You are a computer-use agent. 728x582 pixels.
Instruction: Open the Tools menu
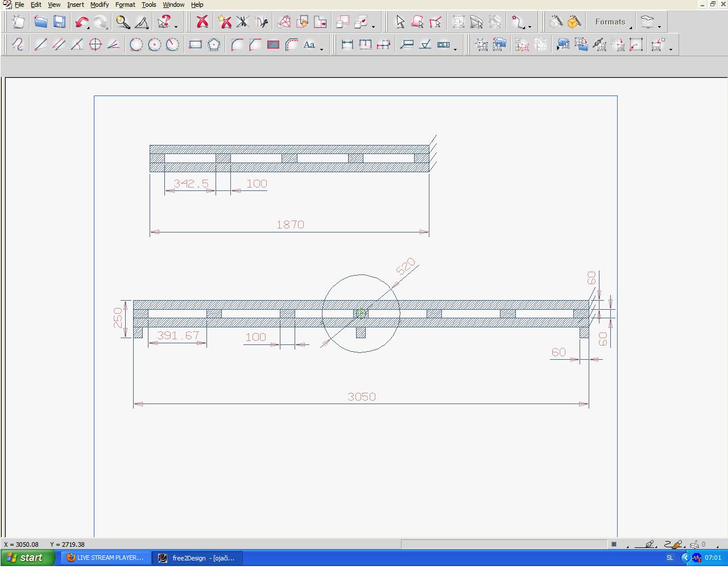[x=148, y=5]
